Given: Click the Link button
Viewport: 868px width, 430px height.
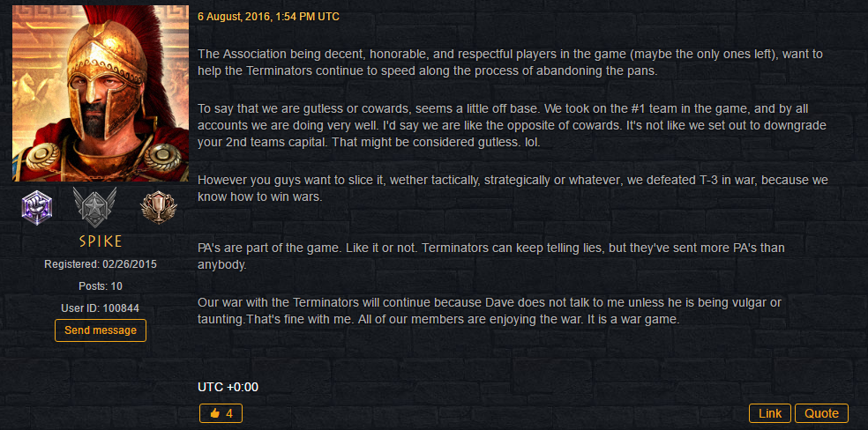Looking at the screenshot, I should (x=770, y=413).
